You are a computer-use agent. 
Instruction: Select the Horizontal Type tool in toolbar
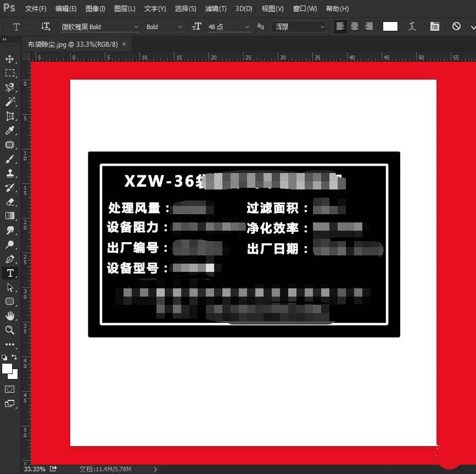click(10, 273)
